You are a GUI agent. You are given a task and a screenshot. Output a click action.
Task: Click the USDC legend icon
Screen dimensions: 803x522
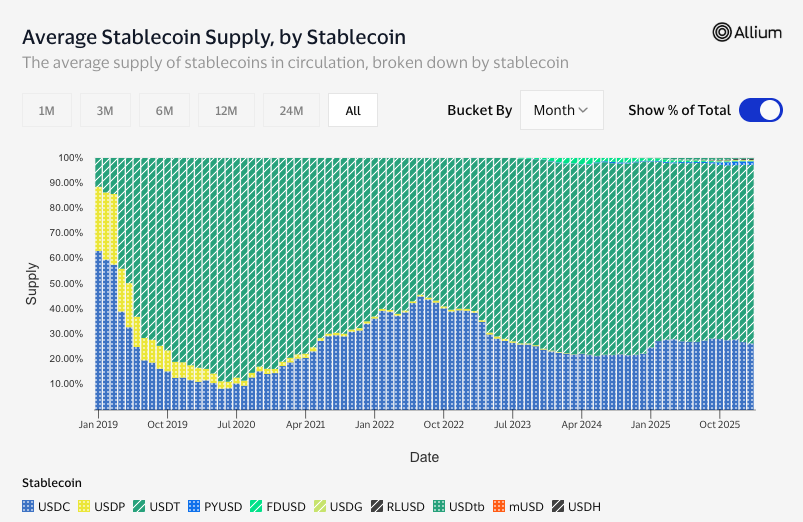(28, 506)
